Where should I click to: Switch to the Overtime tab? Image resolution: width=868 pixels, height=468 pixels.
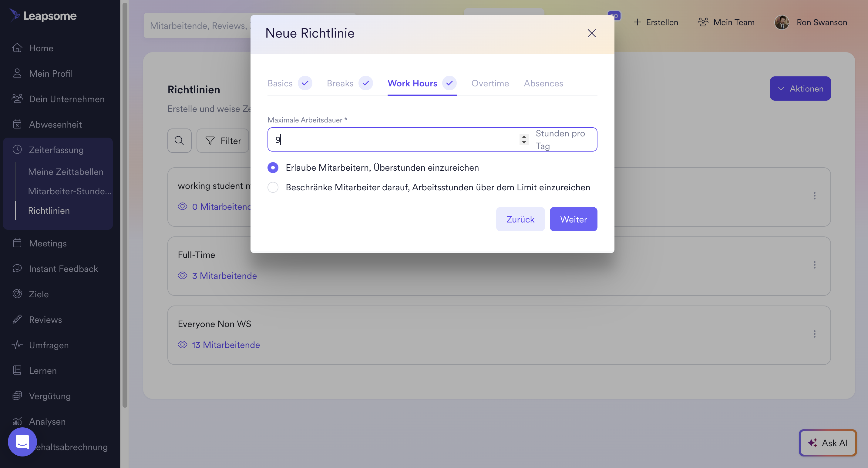490,83
